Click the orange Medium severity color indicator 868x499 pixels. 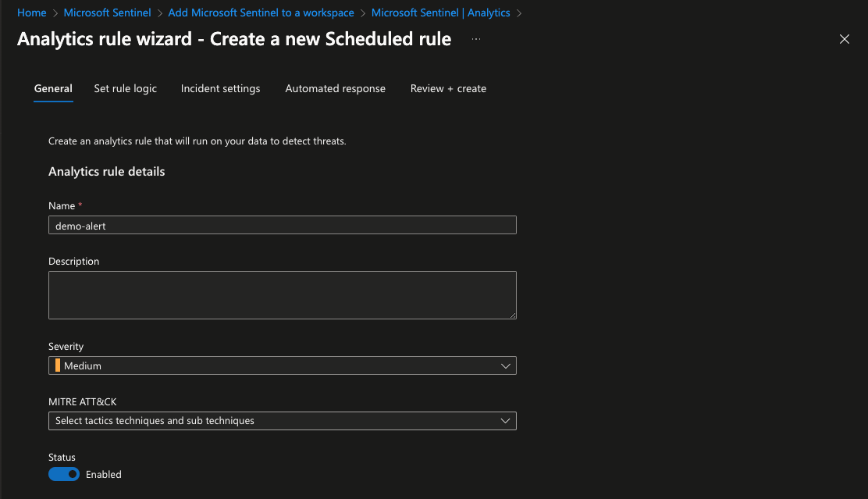coord(58,365)
